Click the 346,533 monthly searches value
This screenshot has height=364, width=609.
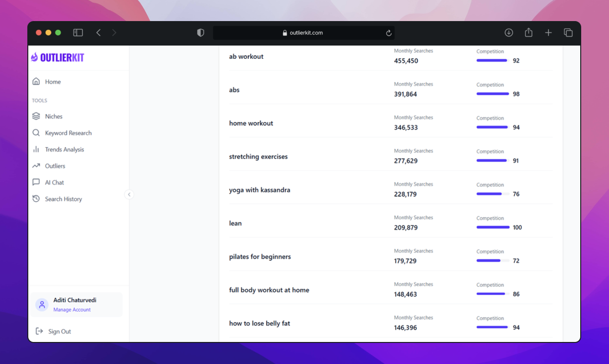pyautogui.click(x=406, y=127)
